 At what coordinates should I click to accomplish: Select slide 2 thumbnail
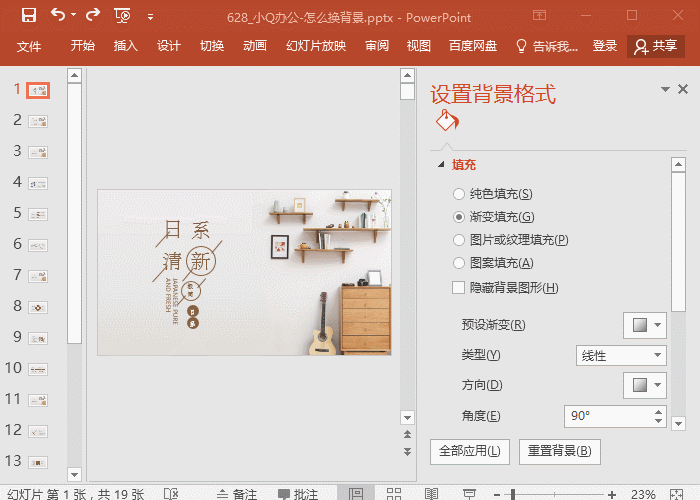tap(38, 121)
